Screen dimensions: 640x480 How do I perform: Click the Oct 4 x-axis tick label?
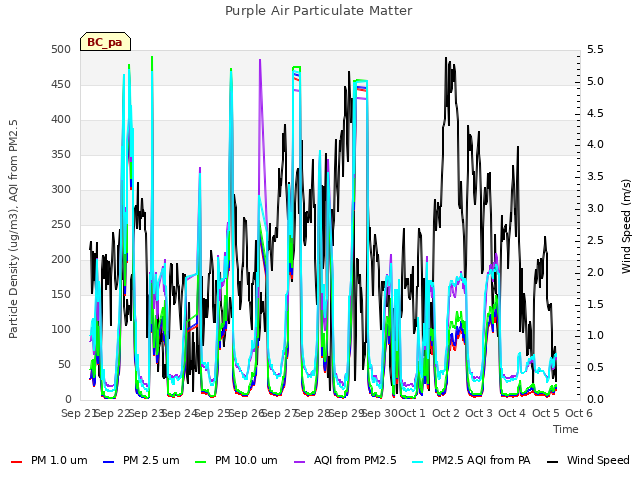pyautogui.click(x=512, y=413)
